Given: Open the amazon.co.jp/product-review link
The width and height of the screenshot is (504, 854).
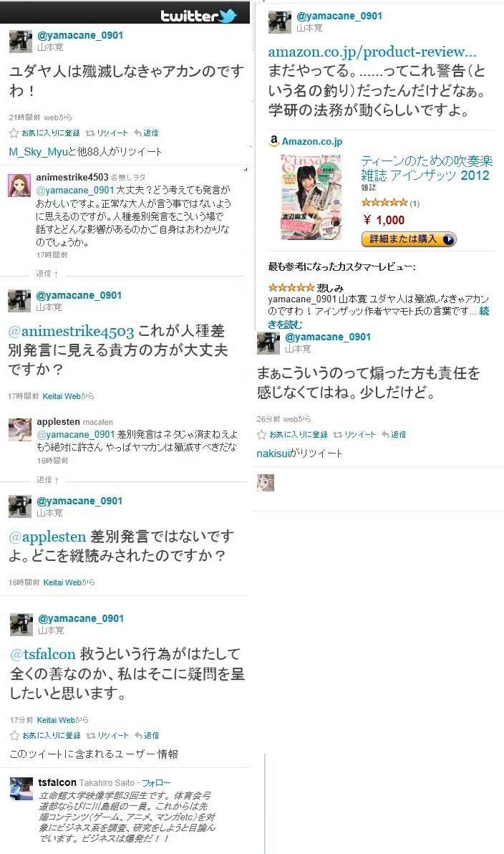Looking at the screenshot, I should (372, 52).
